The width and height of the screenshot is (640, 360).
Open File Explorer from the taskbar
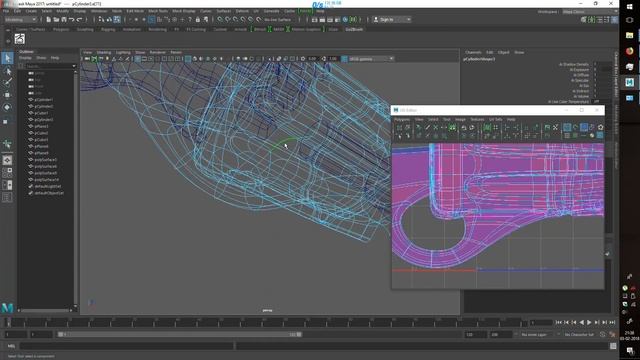click(629, 36)
